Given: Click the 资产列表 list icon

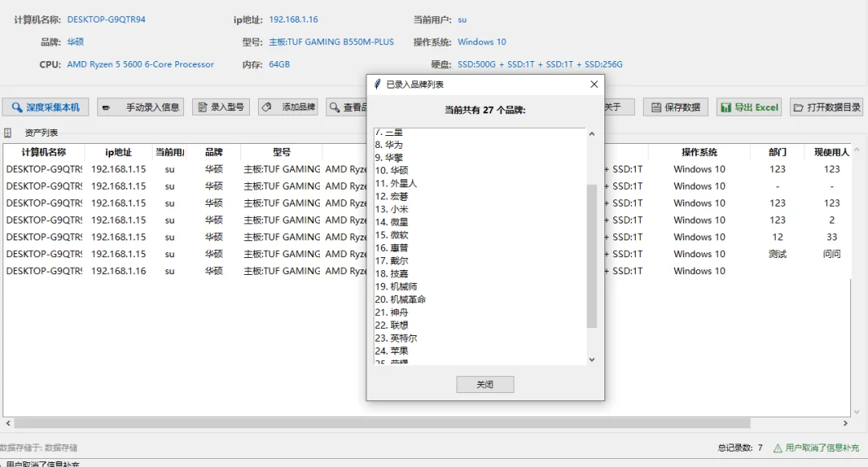Looking at the screenshot, I should [x=8, y=133].
